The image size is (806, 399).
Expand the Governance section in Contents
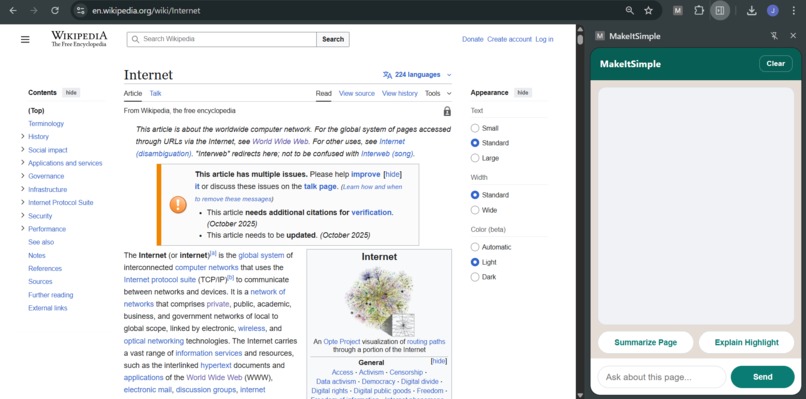pyautogui.click(x=23, y=176)
